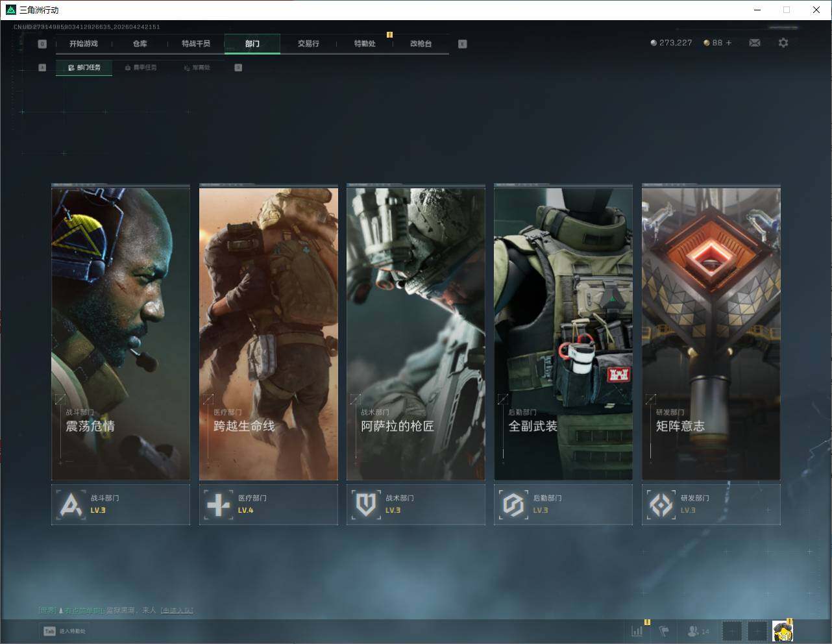832x644 pixels.
Task: Click the 战术部门 LV.3 button
Action: click(x=416, y=504)
